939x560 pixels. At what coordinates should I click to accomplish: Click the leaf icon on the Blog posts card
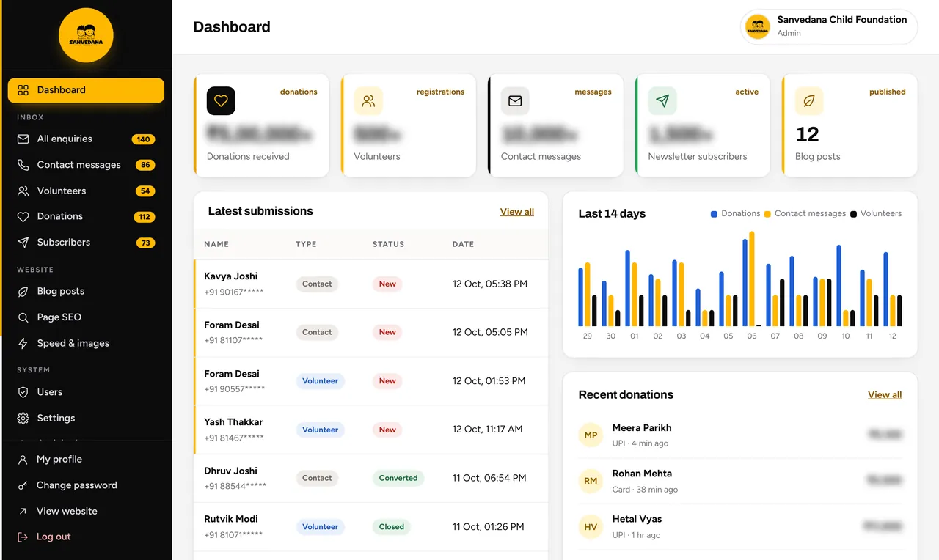pos(809,101)
